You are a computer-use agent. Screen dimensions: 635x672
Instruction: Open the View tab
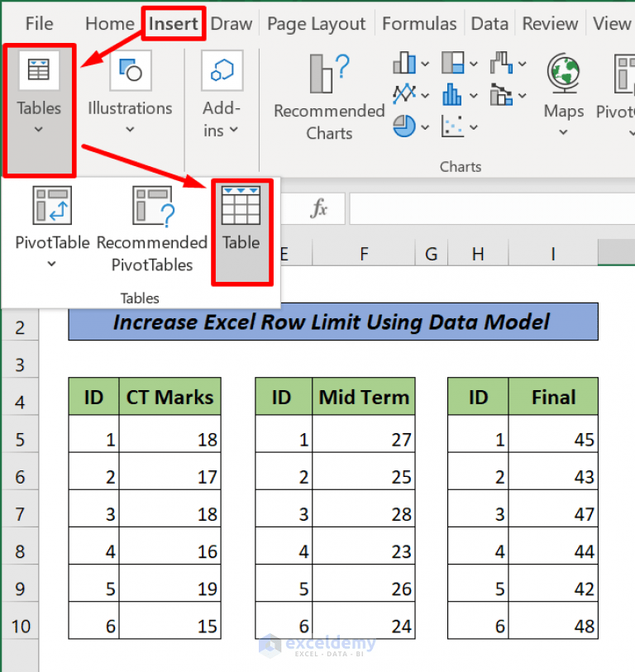pos(612,24)
